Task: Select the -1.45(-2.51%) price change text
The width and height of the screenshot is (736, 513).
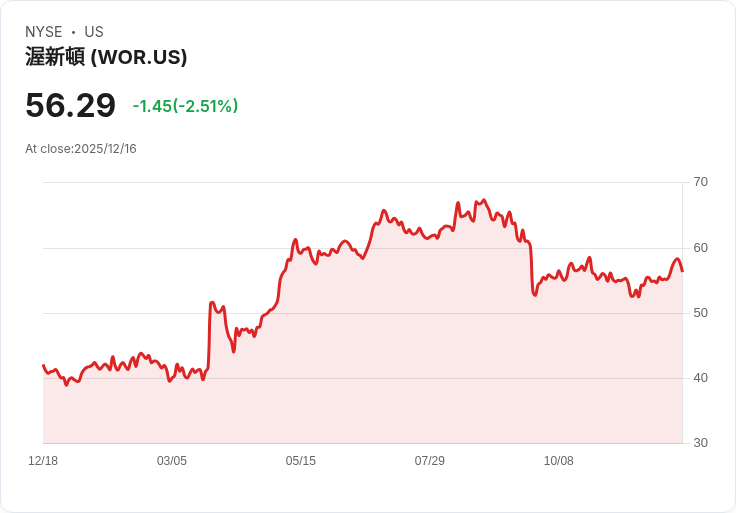Action: pos(185,106)
